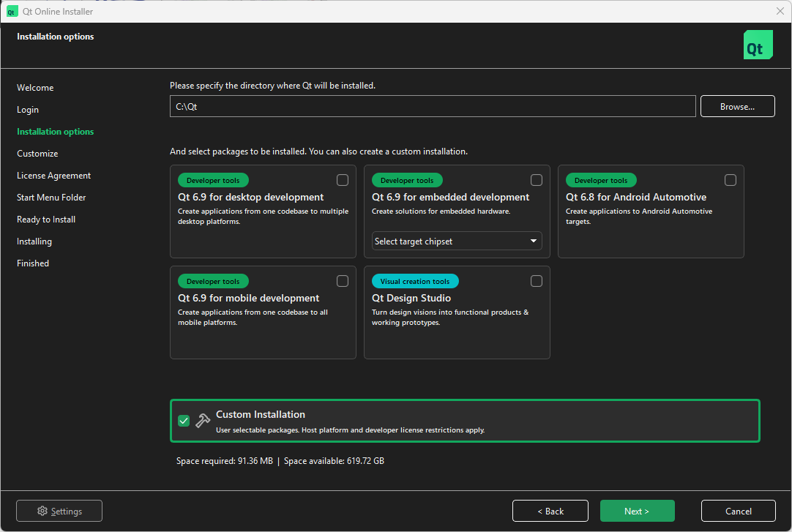The image size is (792, 532).
Task: Open the Select target chipset dropdown
Action: point(457,241)
